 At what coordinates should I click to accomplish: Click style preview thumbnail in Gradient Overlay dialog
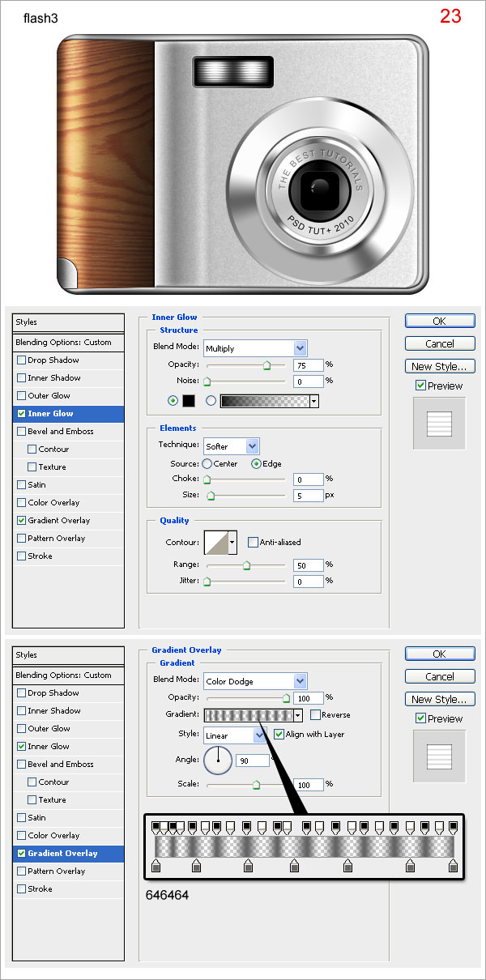tap(439, 756)
